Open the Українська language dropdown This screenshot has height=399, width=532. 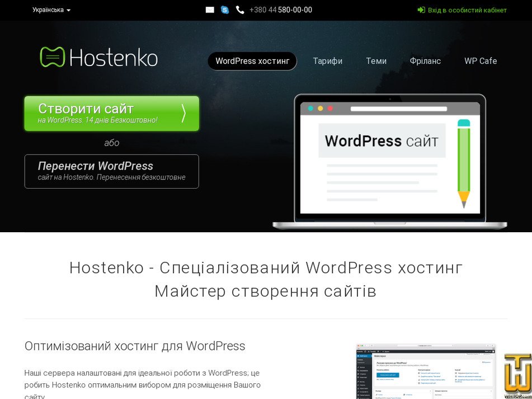coord(50,10)
